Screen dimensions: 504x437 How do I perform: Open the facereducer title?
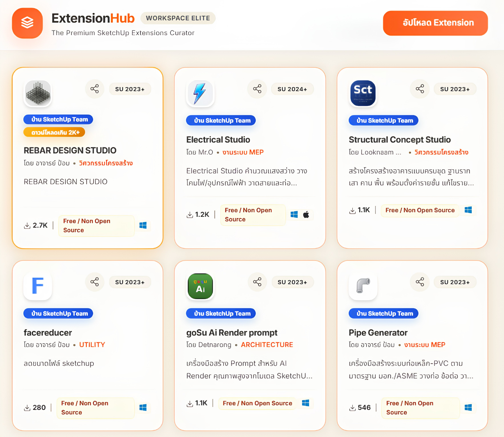[48, 333]
